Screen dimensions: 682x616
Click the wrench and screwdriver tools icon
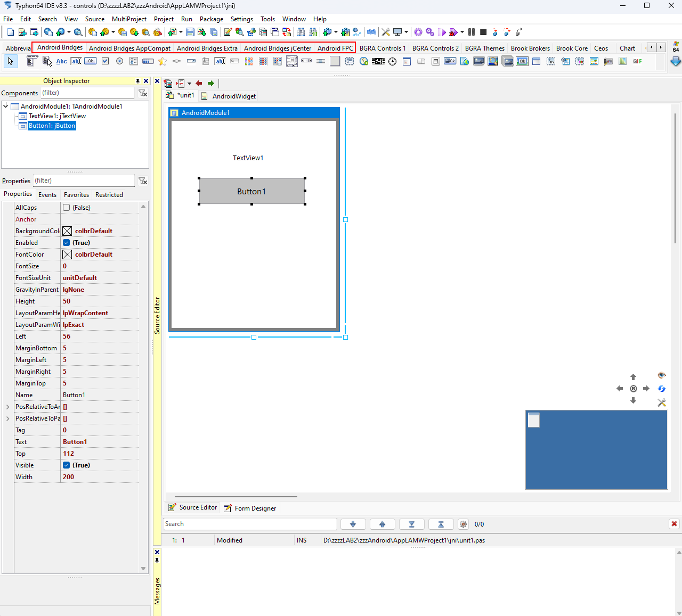tap(386, 32)
